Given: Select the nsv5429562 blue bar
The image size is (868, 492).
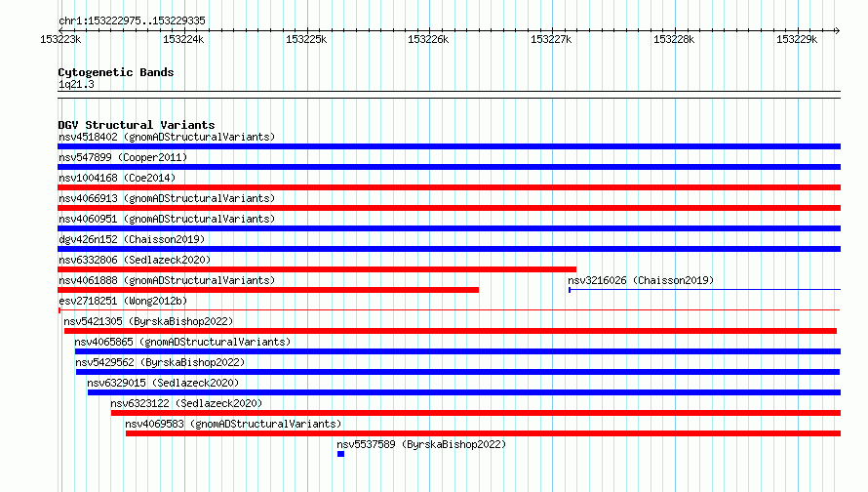Looking at the screenshot, I should (x=457, y=372).
